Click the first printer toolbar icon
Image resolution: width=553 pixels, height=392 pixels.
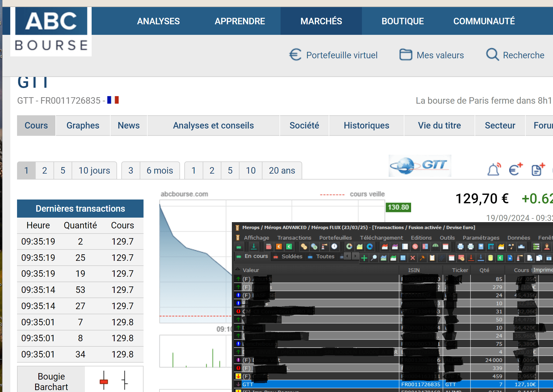click(x=461, y=246)
